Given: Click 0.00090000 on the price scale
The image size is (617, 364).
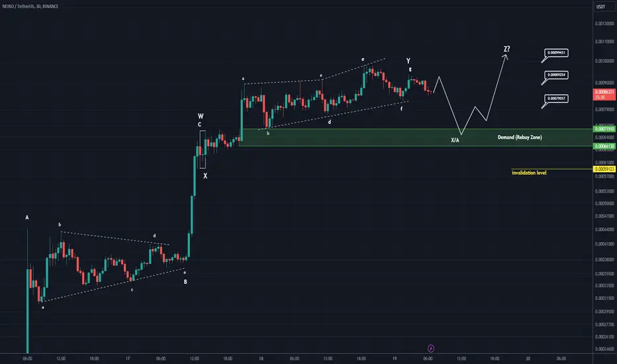Looking at the screenshot, I should [x=604, y=83].
